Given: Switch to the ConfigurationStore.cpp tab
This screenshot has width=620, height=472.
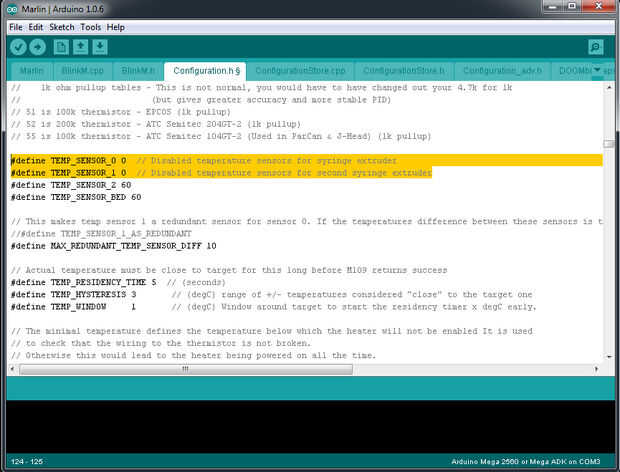Looking at the screenshot, I should pos(300,71).
